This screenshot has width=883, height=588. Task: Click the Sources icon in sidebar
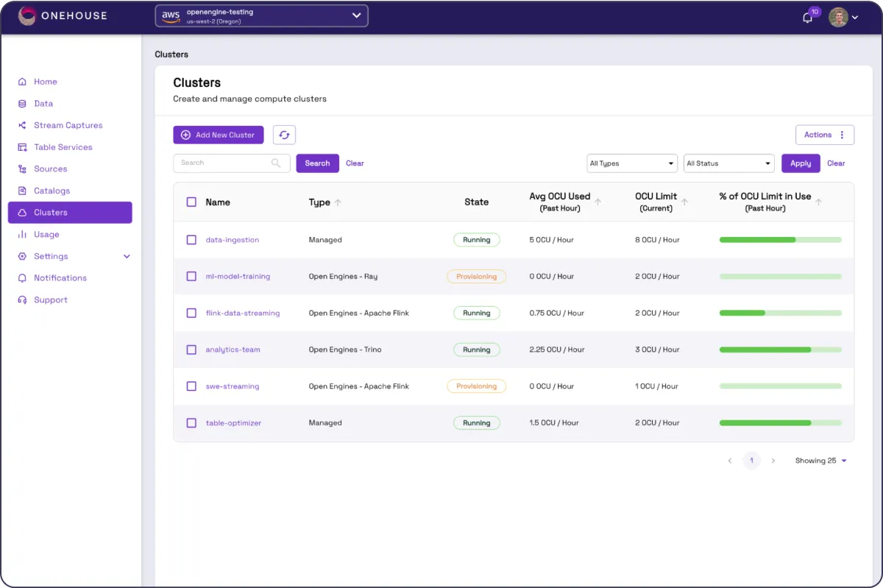[22, 169]
